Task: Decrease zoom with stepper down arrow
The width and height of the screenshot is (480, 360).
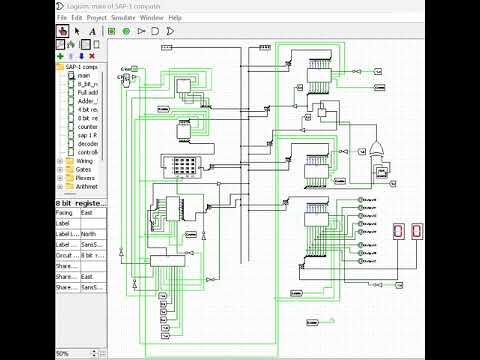Action: click(94, 356)
